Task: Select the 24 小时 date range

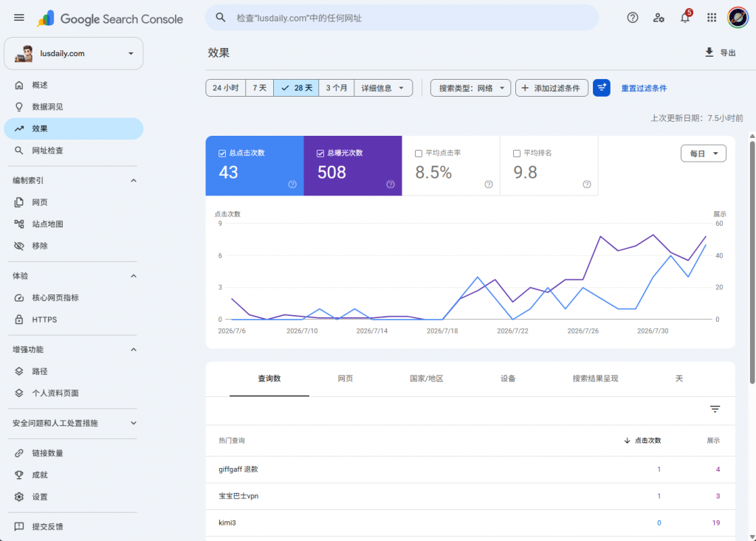Action: (x=226, y=88)
